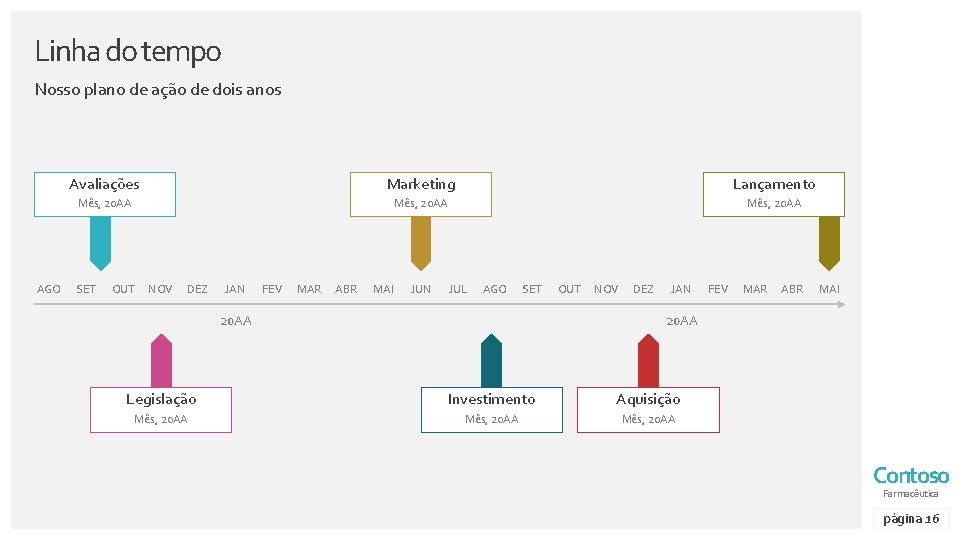Click the arrow tip of the timeline axis
Image resolution: width=960 pixels, height=540 pixels.
point(843,305)
